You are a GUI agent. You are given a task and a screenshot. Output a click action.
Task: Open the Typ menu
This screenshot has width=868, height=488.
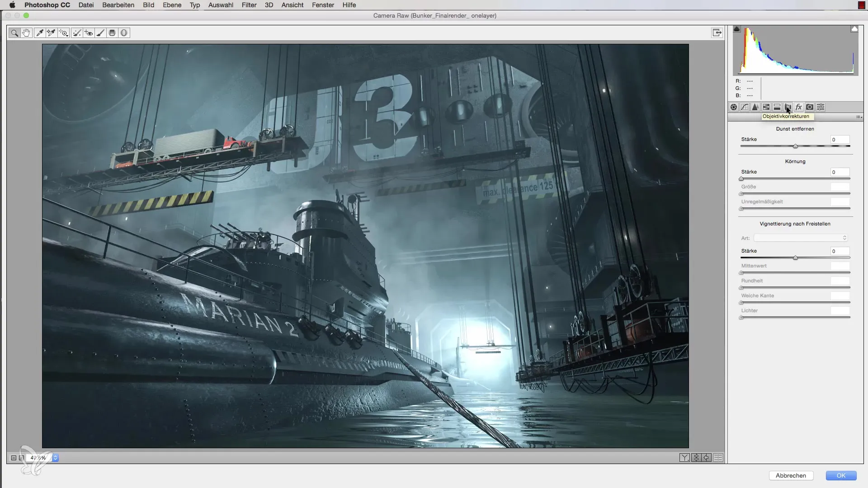[x=194, y=5]
